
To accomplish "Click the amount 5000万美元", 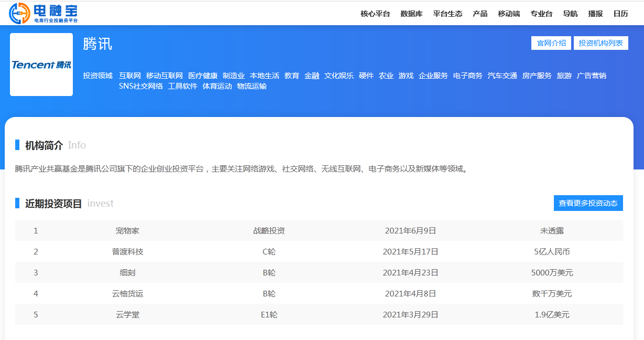I will point(552,272).
